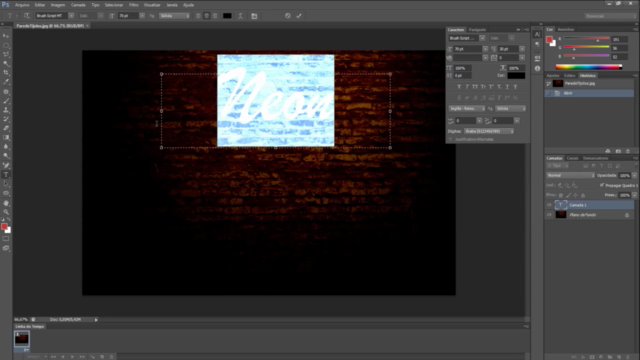640x360 pixels.
Task: Open Character panel font family dropdown
Action: click(x=482, y=38)
